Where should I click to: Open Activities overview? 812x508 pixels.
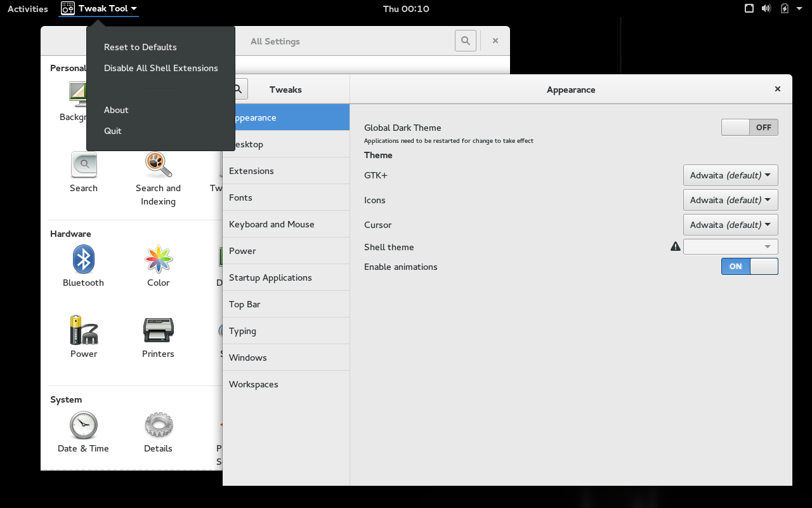[x=28, y=9]
